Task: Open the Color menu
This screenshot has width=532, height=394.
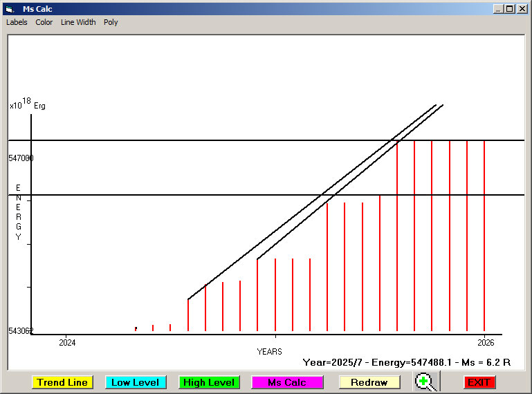Action: [44, 22]
